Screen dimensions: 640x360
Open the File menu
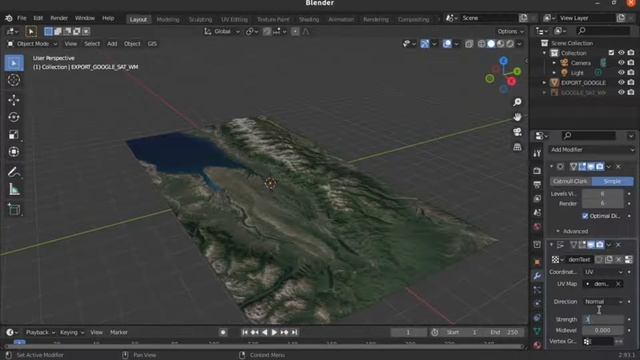tap(22, 18)
